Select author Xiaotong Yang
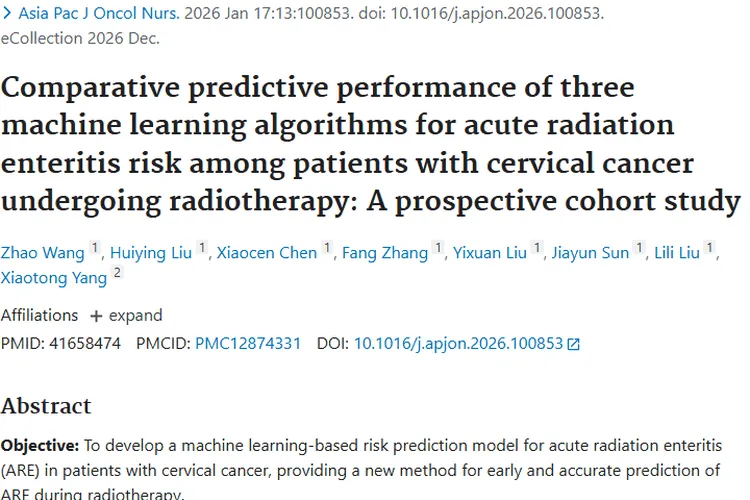Image resolution: width=750 pixels, height=500 pixels. click(52, 277)
